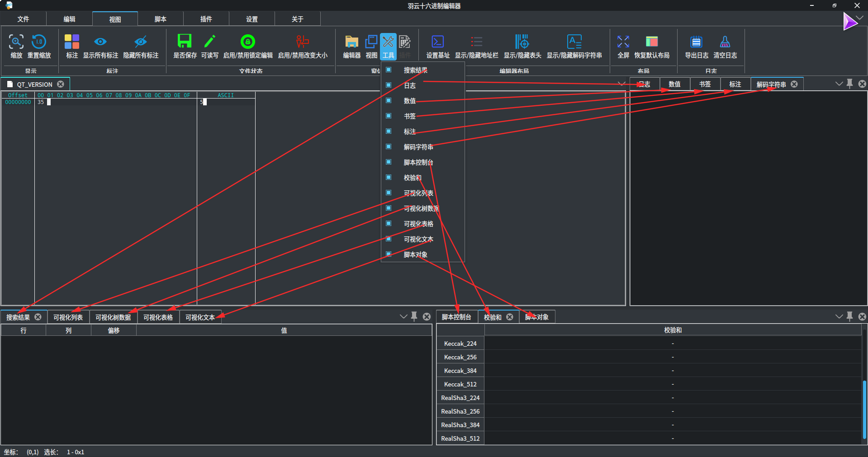Screen dimensions: 868x457
Task: Select 脚本对象 in tools menu
Action: (423, 254)
